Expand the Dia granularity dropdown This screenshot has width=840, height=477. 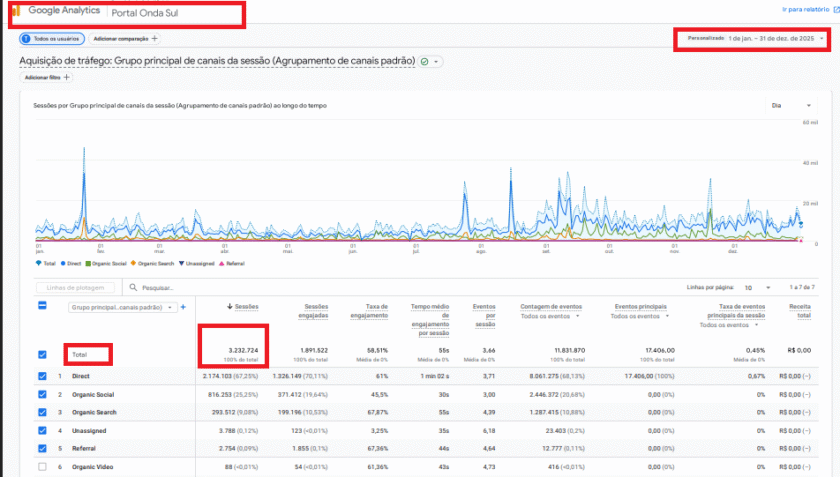click(791, 106)
